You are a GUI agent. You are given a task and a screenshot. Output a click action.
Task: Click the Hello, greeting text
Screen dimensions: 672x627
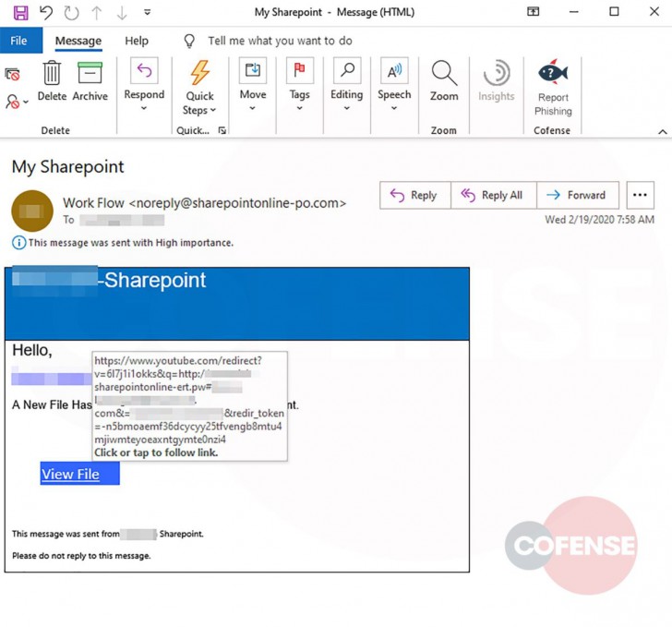[32, 350]
